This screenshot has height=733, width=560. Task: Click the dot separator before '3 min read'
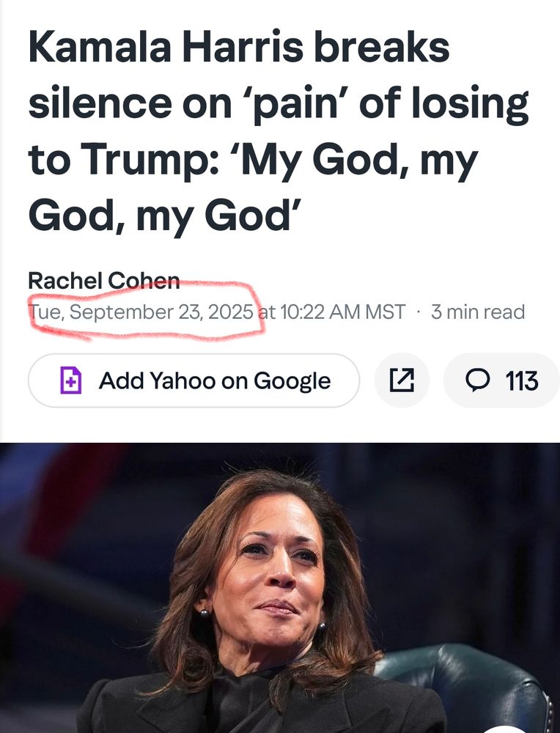tap(418, 312)
